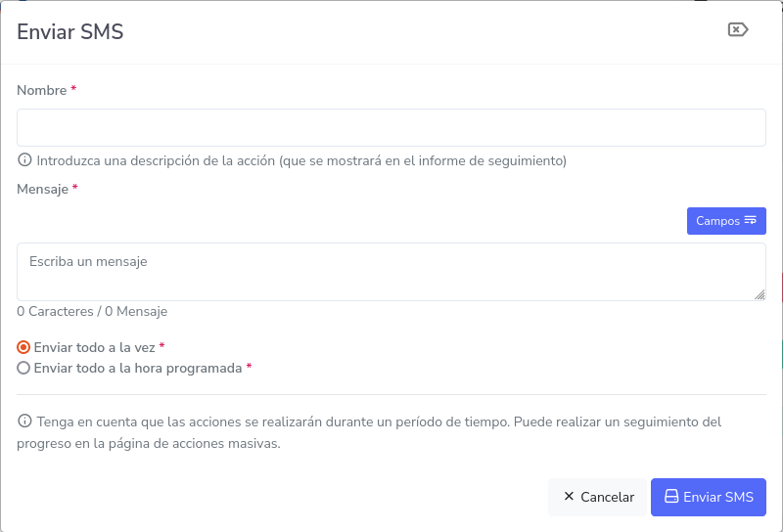Focus the Nombre input field

[x=391, y=128]
